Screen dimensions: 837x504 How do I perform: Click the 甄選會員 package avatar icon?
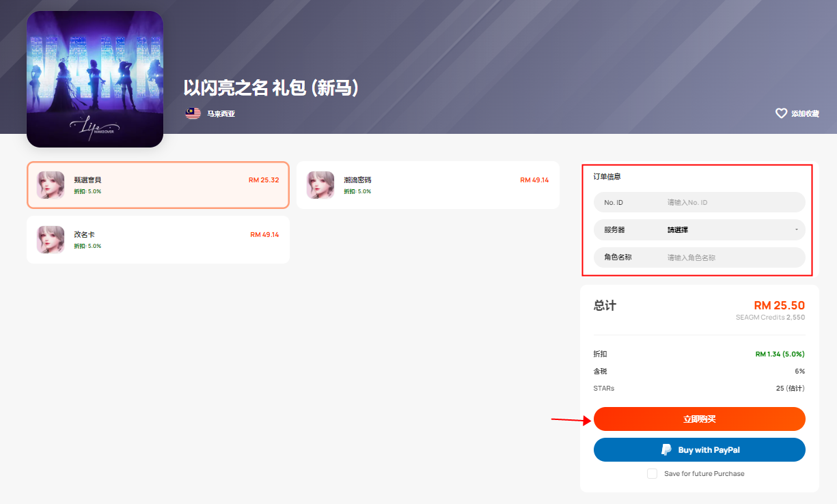click(51, 185)
